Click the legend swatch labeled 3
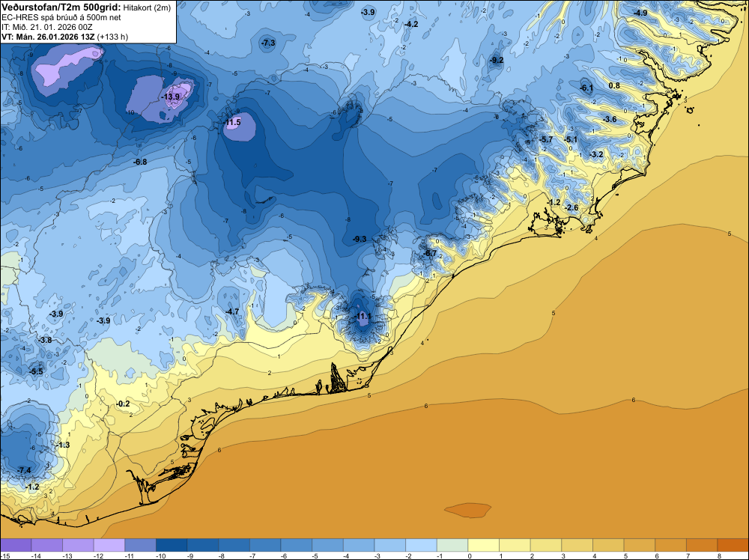This screenshot has width=749, height=560. point(577,546)
